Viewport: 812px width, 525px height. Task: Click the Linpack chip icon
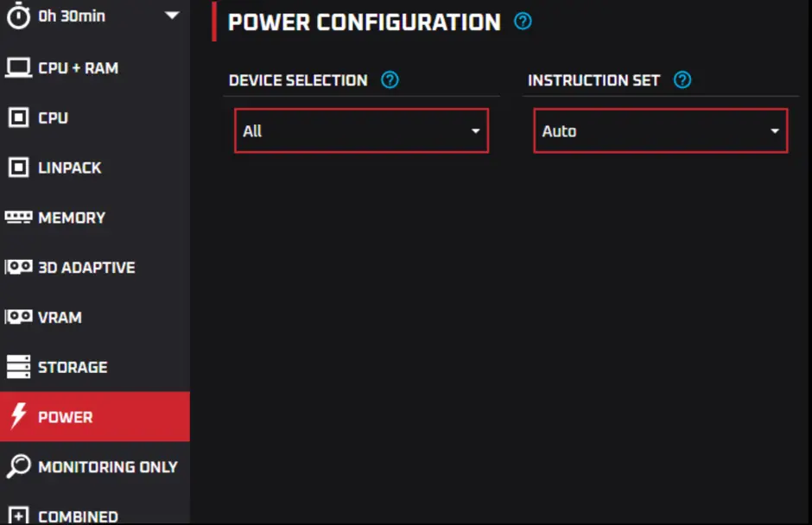pyautogui.click(x=19, y=168)
